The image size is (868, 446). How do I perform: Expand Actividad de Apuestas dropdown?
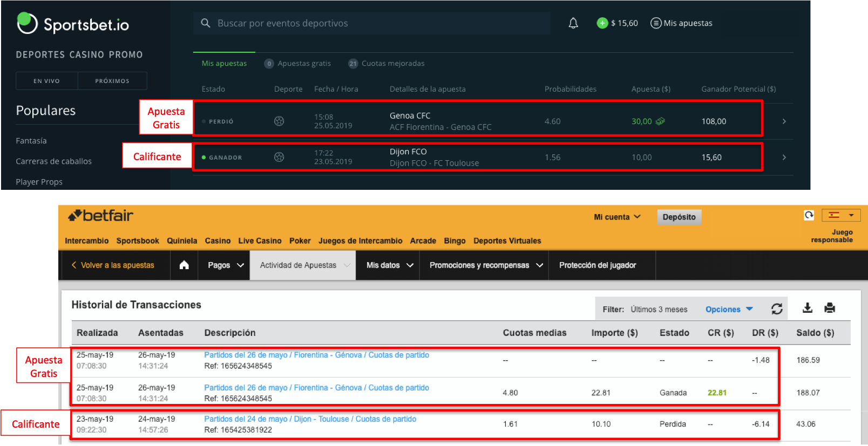[303, 265]
